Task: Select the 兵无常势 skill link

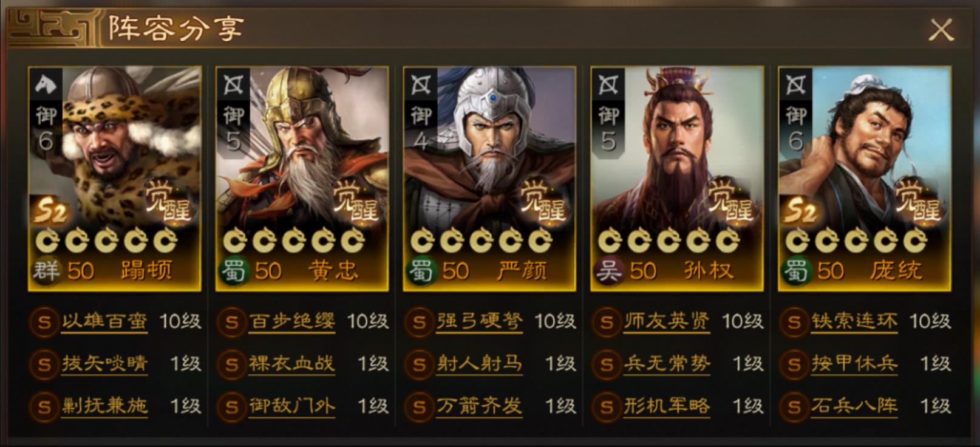Action: tap(667, 364)
